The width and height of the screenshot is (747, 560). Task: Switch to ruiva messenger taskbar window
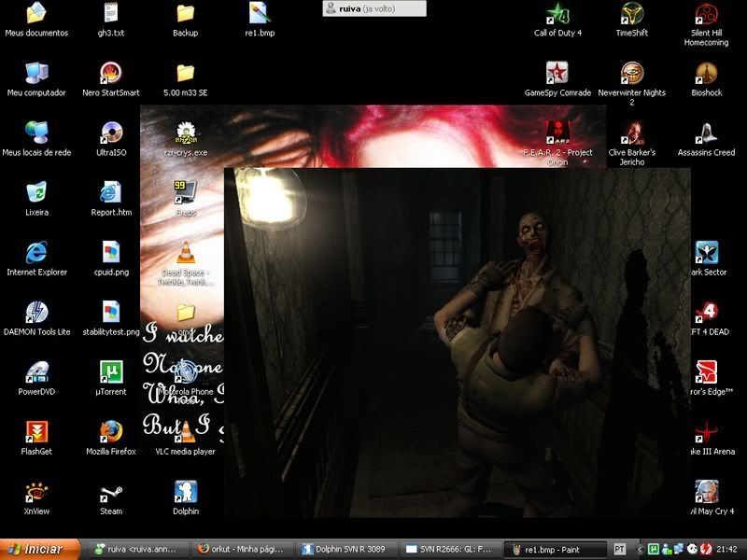point(138,549)
